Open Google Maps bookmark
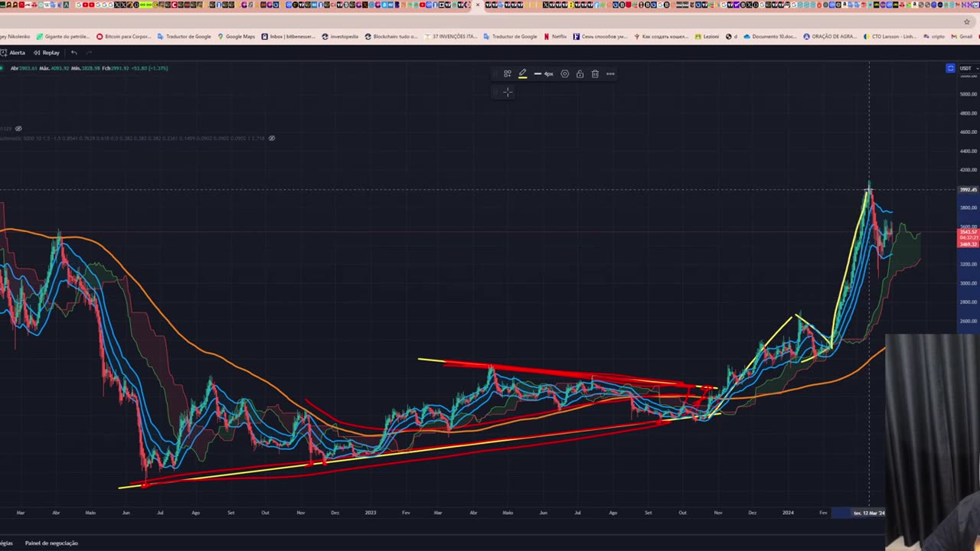Screen dimensions: 980x551 coord(236,37)
